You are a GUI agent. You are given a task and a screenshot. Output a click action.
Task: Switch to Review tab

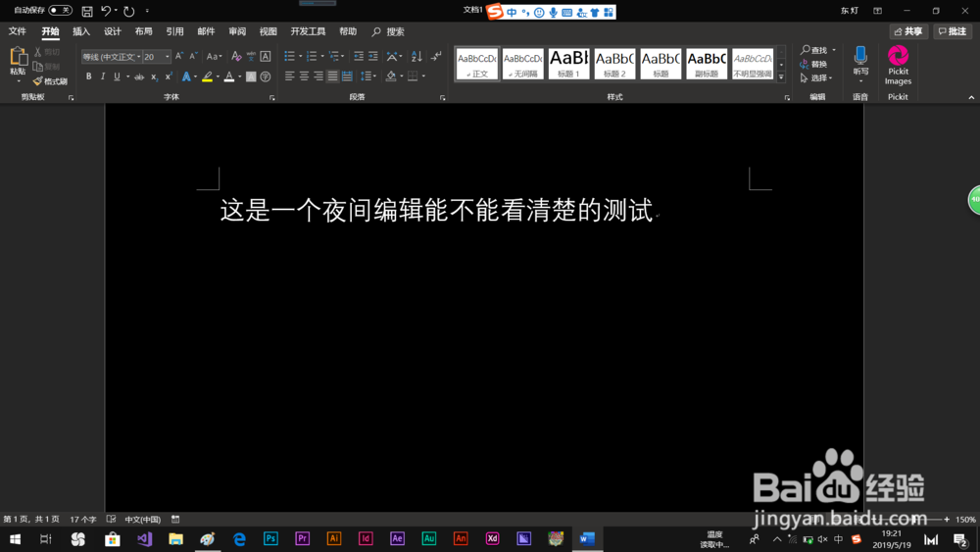pos(237,31)
